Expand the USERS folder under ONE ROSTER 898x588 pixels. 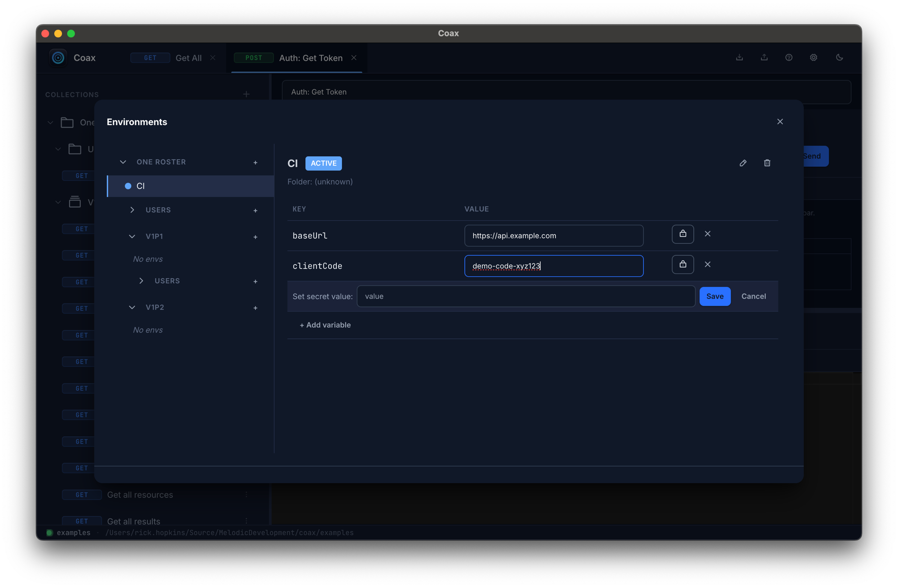(x=132, y=210)
